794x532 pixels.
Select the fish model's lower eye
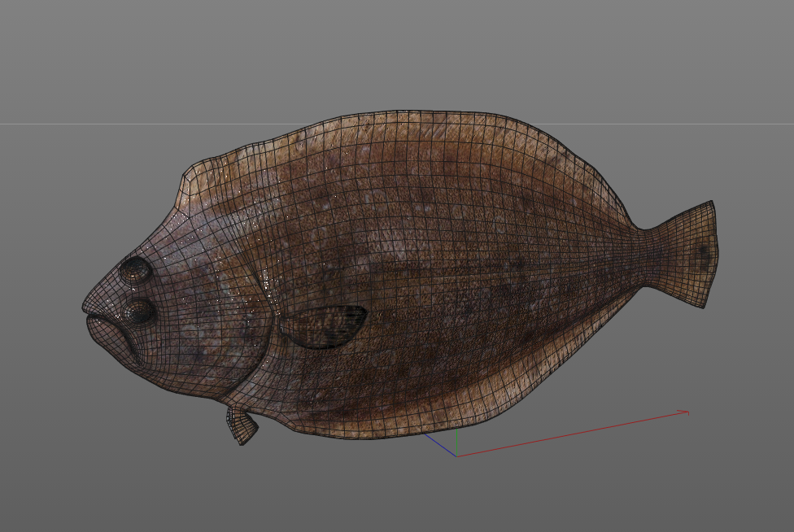137,312
